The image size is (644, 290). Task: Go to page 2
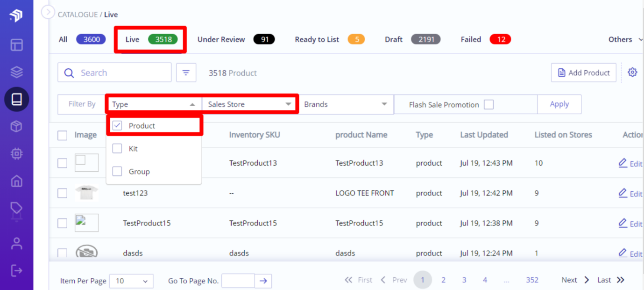coord(443,280)
